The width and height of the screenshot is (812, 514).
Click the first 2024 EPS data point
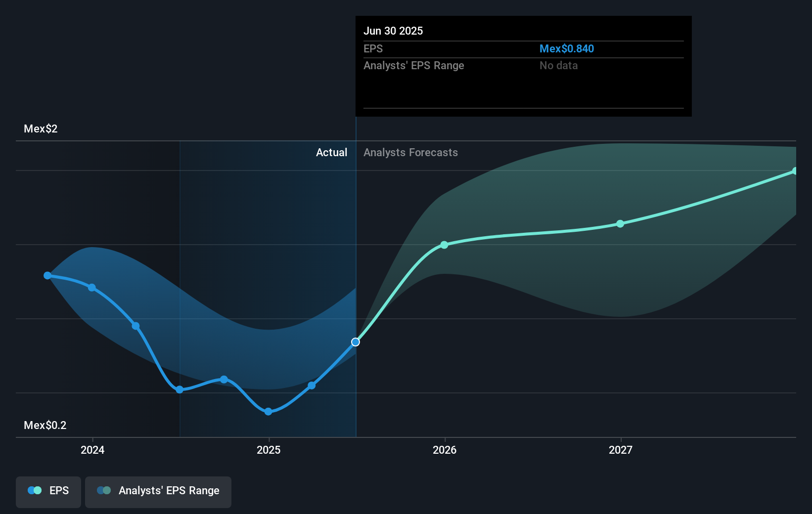coord(47,275)
